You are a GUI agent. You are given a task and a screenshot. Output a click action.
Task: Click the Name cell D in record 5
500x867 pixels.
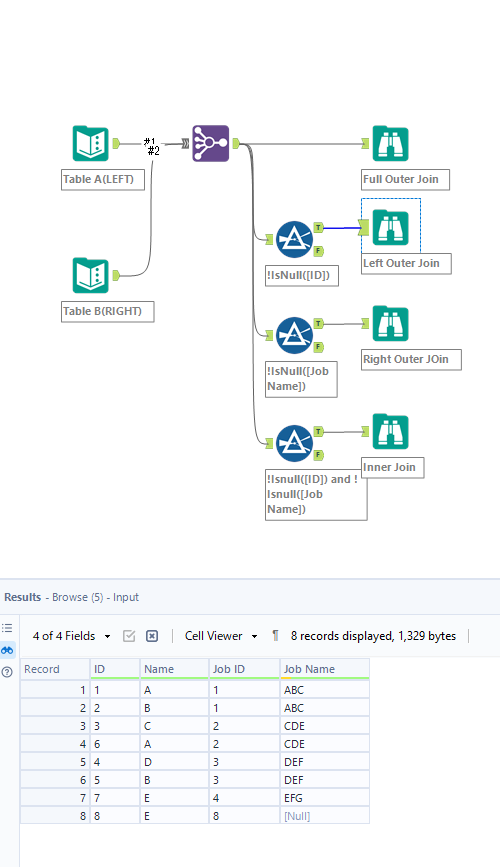pos(175,762)
